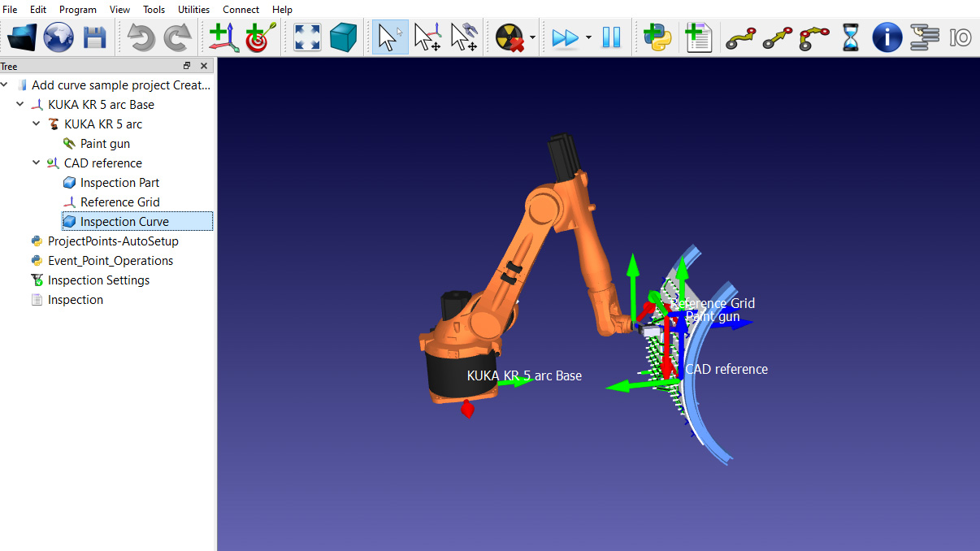Select Inspection Settings in the tree
980x551 pixels.
click(98, 280)
